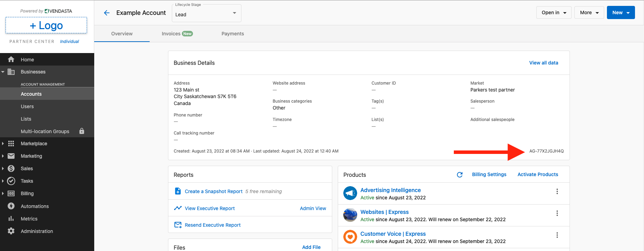The height and width of the screenshot is (251, 644).
Task: Expand the Marketplace sidebar section
Action: 34,144
